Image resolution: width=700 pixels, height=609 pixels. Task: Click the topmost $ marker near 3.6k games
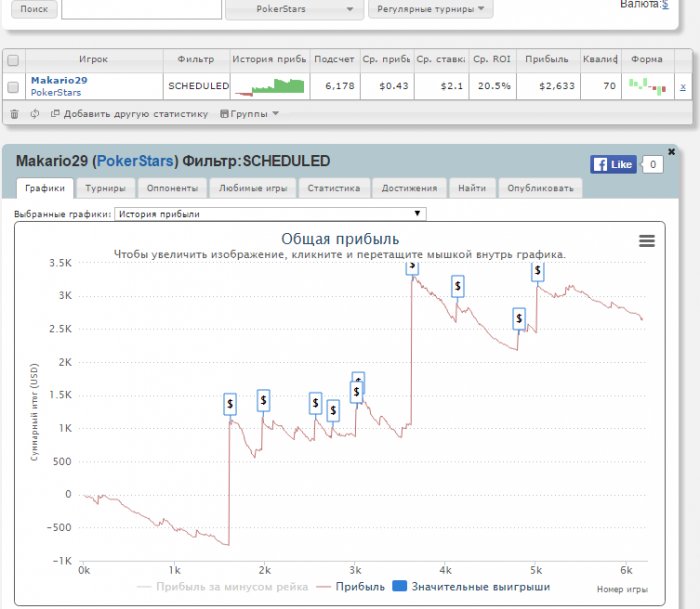412,267
